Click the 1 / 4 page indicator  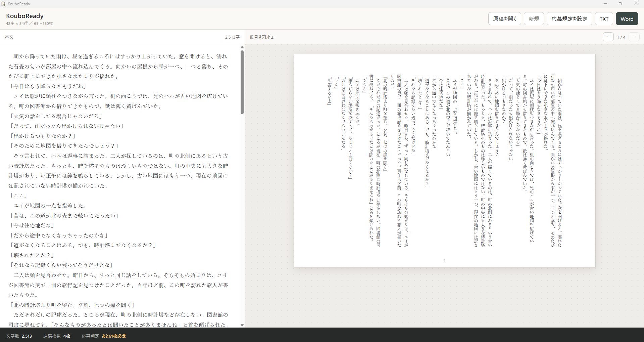tap(621, 37)
